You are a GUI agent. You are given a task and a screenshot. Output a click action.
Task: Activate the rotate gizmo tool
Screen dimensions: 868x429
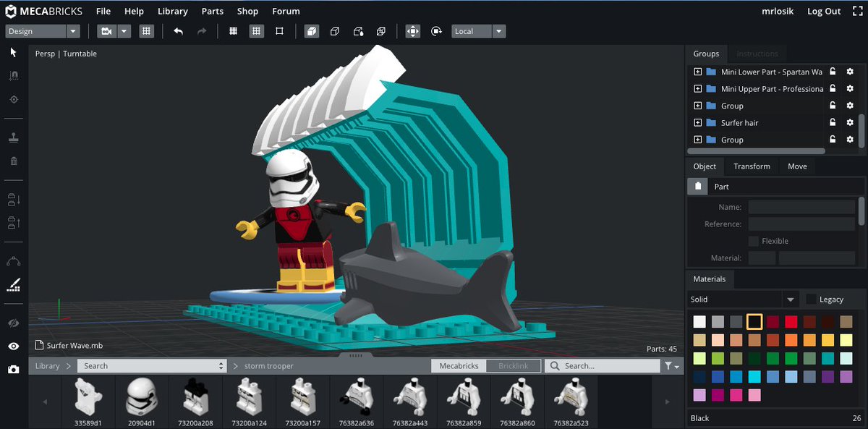tap(436, 31)
